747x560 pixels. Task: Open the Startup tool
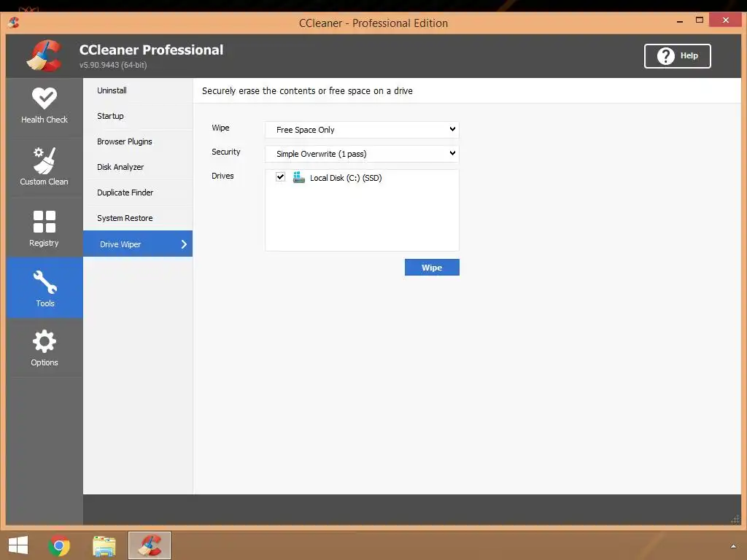[x=138, y=116]
